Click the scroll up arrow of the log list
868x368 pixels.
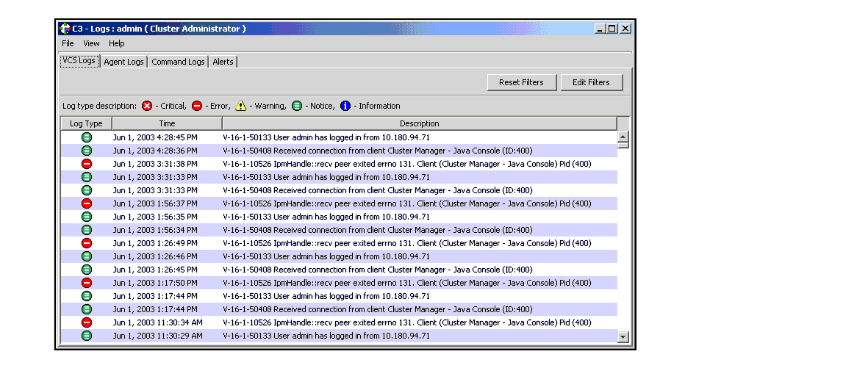pyautogui.click(x=623, y=137)
